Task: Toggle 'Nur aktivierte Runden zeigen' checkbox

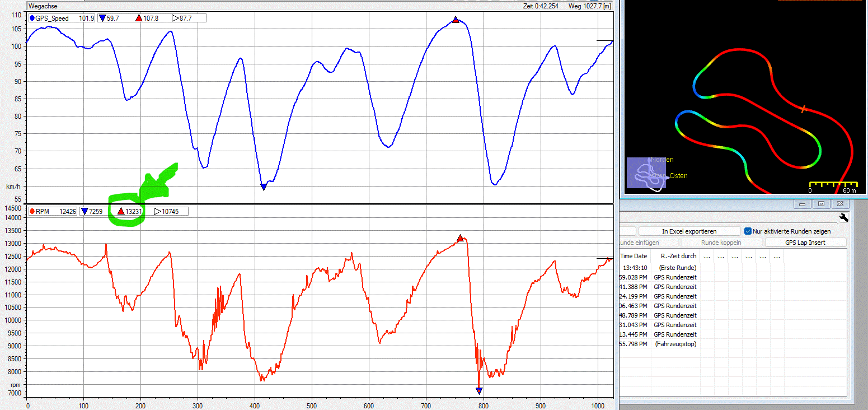Action: tap(748, 231)
